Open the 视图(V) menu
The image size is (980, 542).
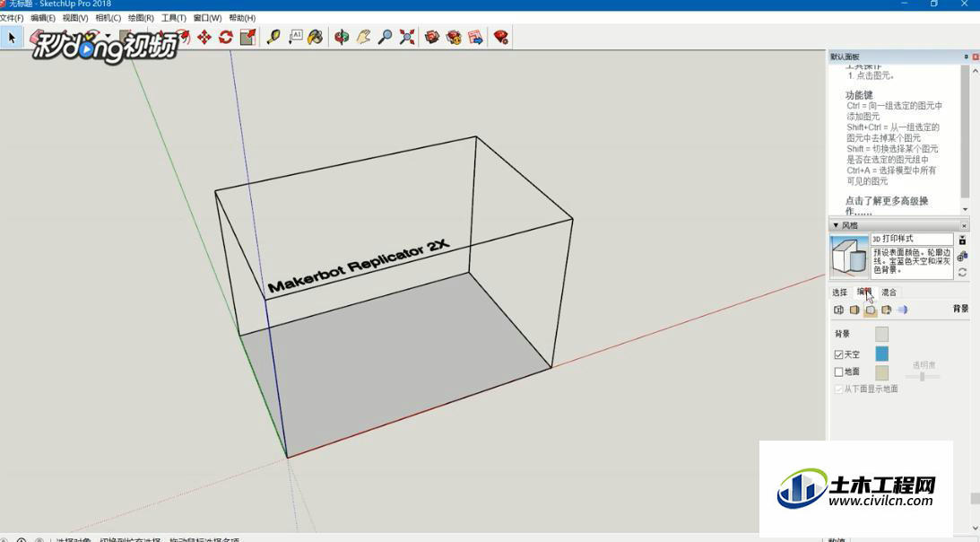75,18
